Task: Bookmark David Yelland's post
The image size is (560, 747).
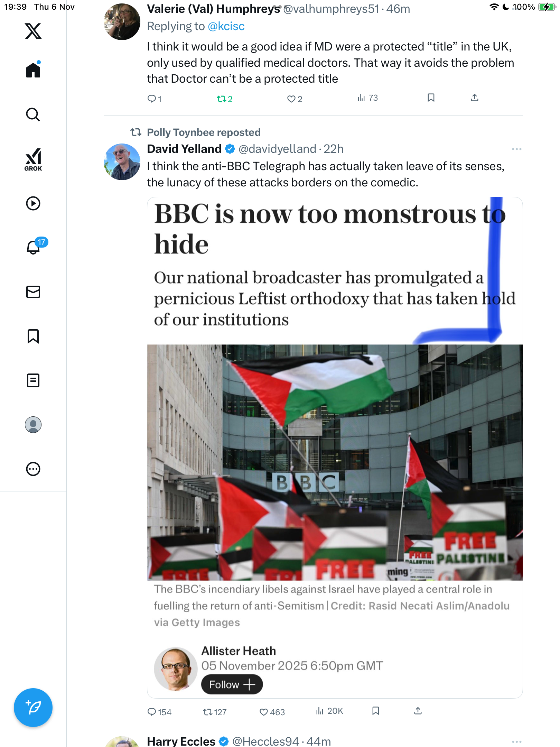Action: click(376, 711)
